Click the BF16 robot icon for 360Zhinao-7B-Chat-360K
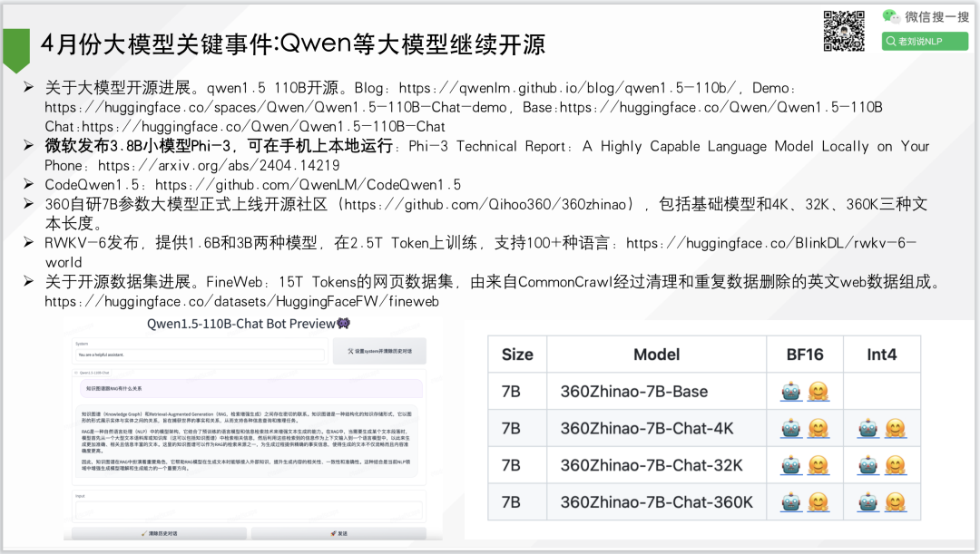Viewport: 980px width, 554px height. 789,501
